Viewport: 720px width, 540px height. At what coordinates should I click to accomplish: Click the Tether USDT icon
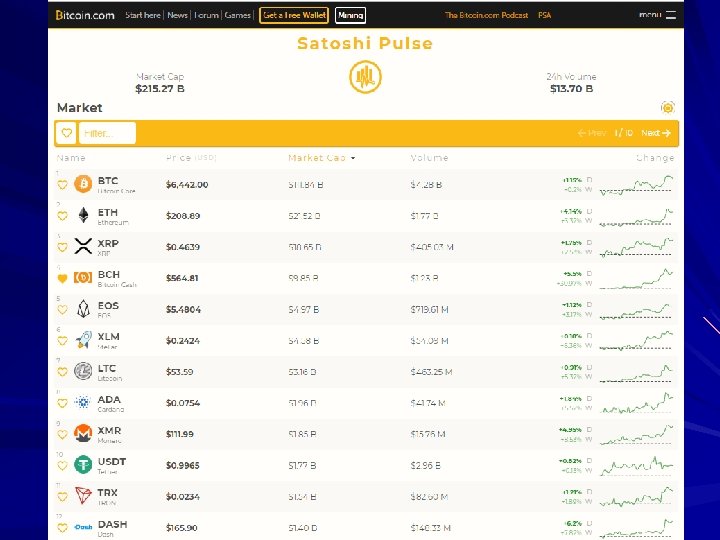pos(83,465)
